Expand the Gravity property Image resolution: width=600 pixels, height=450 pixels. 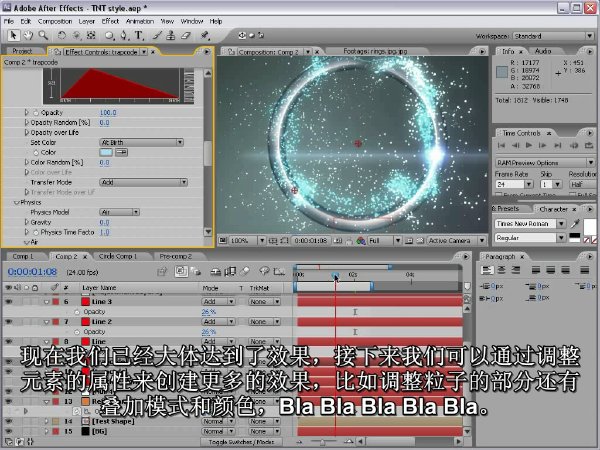[x=26, y=222]
